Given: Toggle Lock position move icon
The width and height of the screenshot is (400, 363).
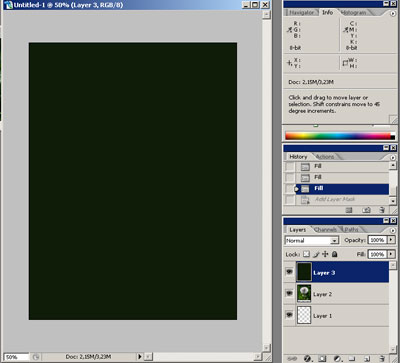Looking at the screenshot, I should click(x=325, y=254).
